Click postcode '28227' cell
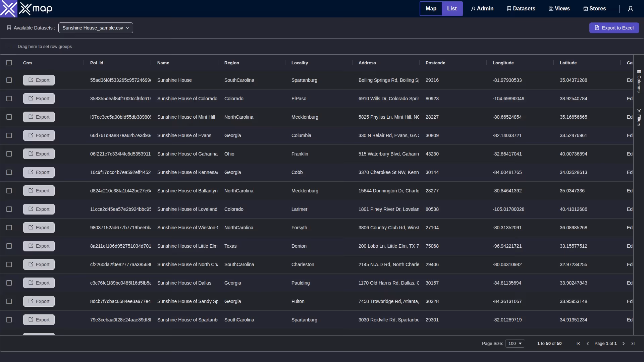 [x=432, y=117]
